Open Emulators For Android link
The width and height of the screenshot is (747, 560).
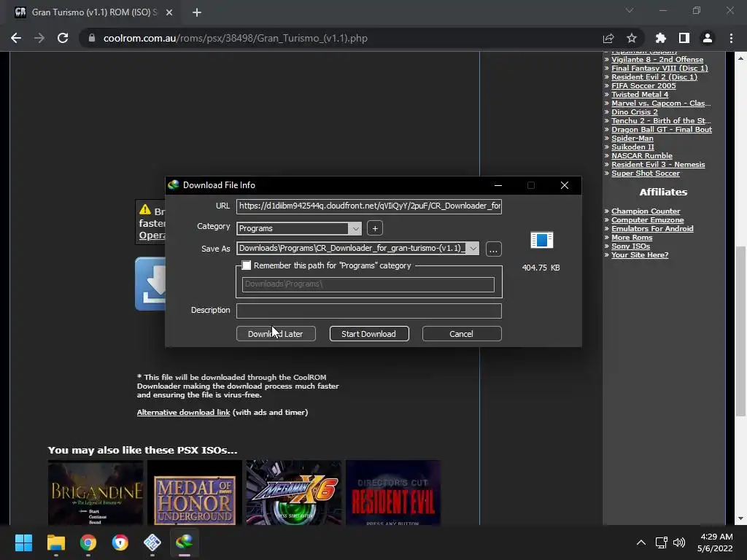(x=652, y=228)
